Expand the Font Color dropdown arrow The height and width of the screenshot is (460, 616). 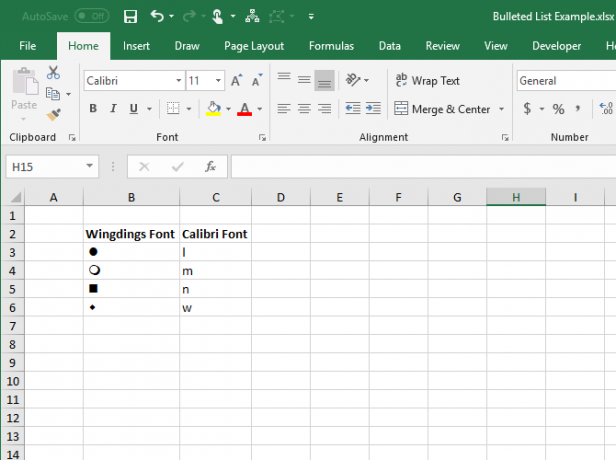(x=259, y=109)
